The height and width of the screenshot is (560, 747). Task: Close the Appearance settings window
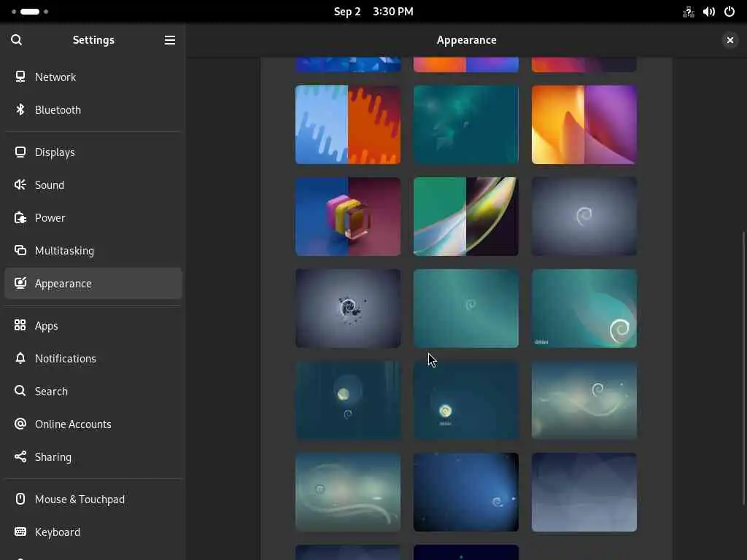pos(729,40)
